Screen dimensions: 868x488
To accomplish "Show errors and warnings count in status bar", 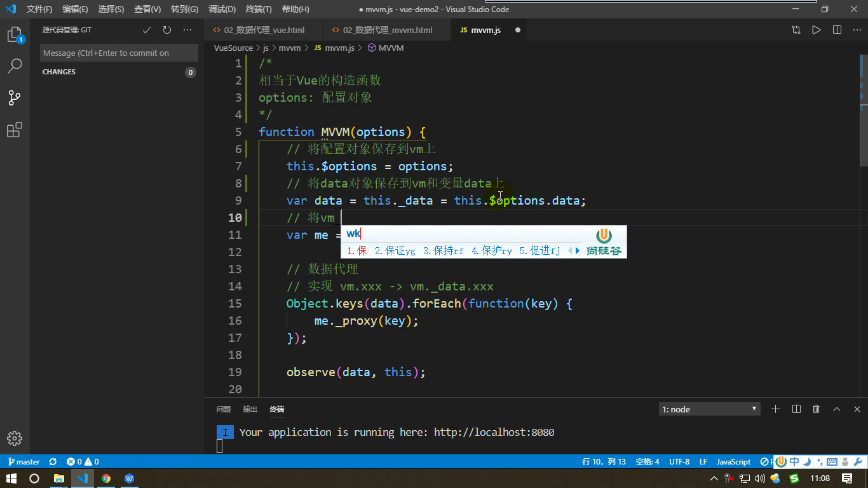I will pos(83,462).
